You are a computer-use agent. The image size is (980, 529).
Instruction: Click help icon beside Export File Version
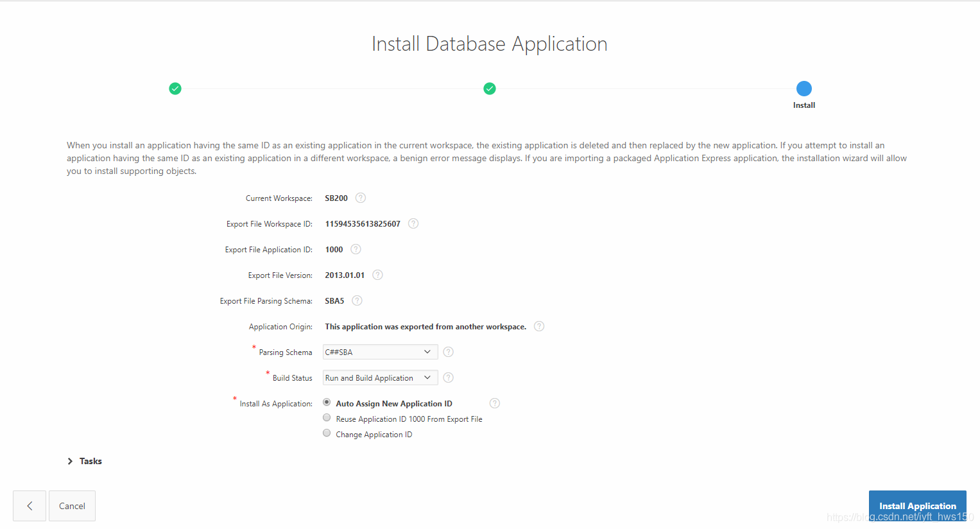tap(377, 275)
